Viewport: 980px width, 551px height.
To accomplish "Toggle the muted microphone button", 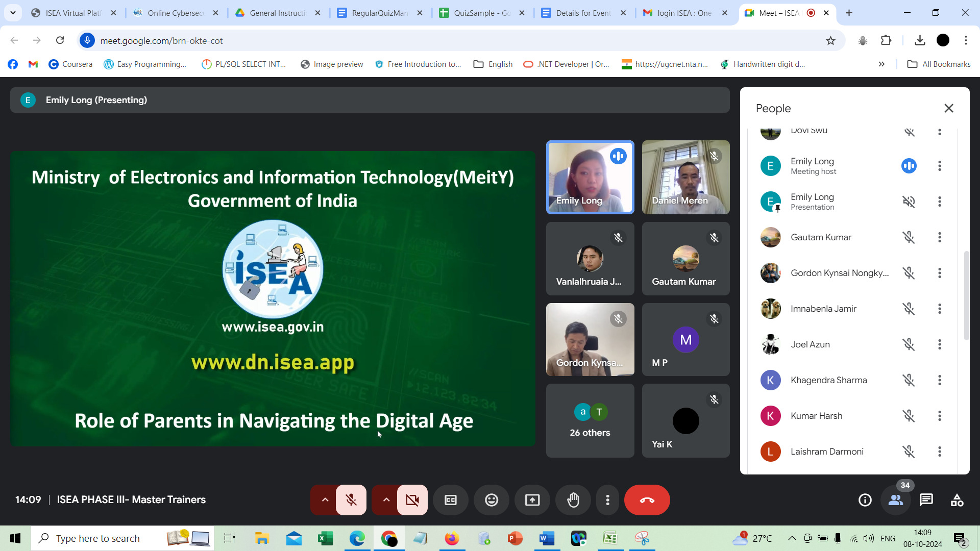I will 351,500.
